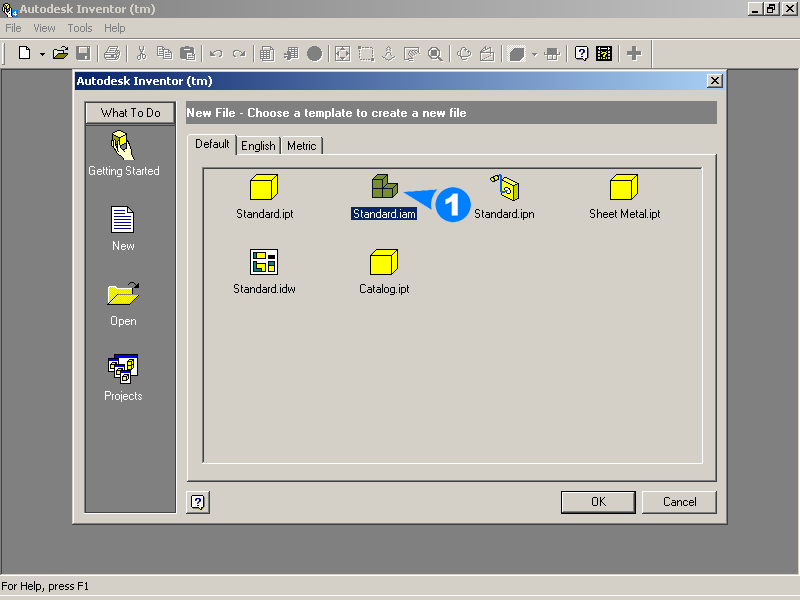Image resolution: width=800 pixels, height=600 pixels.
Task: Click the Undo arrow icon
Action: tap(216, 53)
